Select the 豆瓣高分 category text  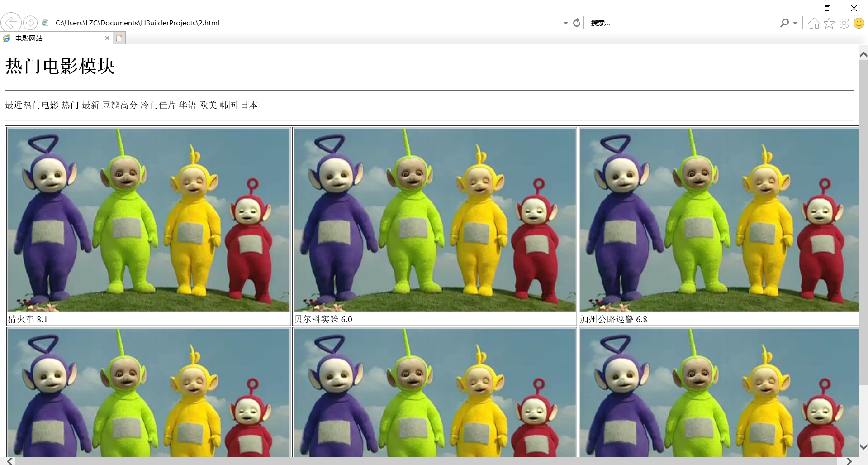click(x=120, y=105)
